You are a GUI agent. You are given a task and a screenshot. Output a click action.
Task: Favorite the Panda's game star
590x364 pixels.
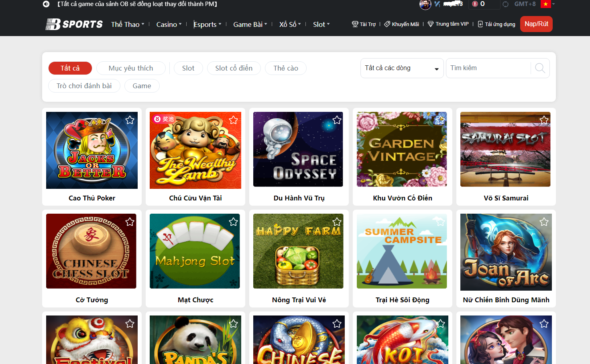(x=233, y=324)
